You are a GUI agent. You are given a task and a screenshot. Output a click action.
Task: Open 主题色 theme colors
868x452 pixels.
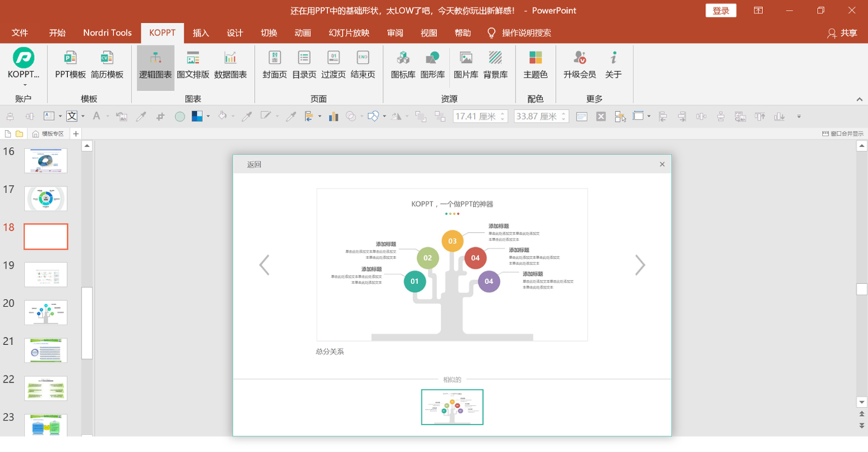click(x=535, y=64)
